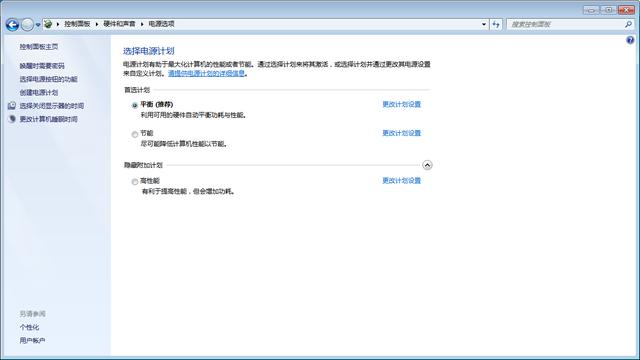640x360 pixels.
Task: Refresh the page with the address bar refresh icon
Action: point(496,24)
